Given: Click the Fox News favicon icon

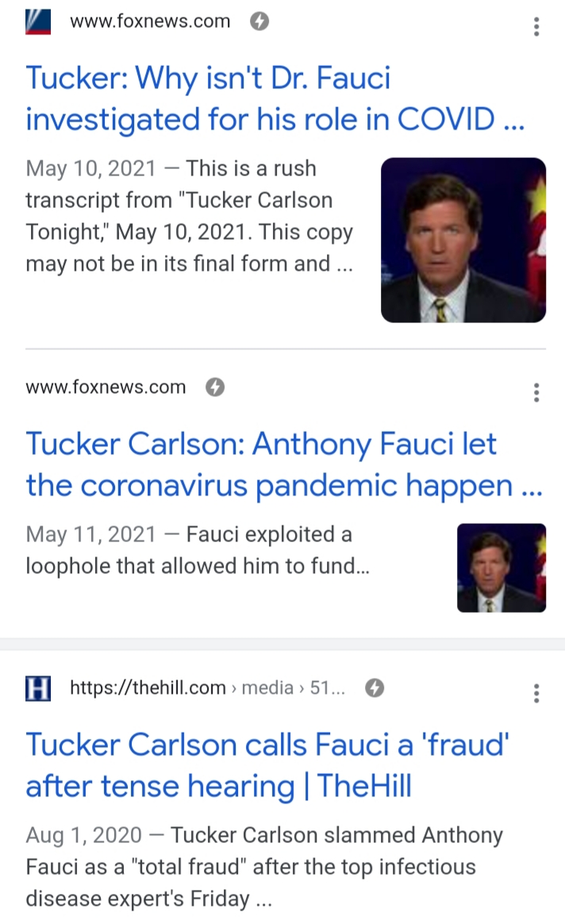Looking at the screenshot, I should pyautogui.click(x=38, y=22).
